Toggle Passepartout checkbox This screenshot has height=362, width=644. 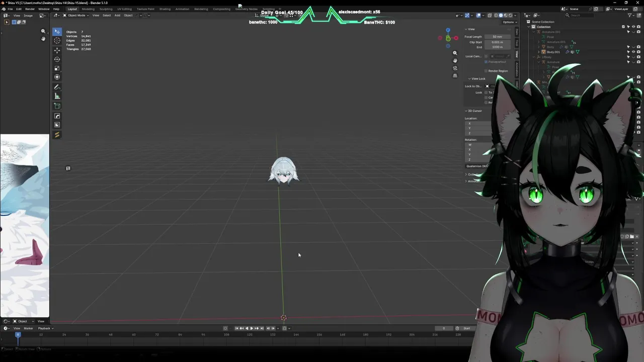pyautogui.click(x=487, y=62)
